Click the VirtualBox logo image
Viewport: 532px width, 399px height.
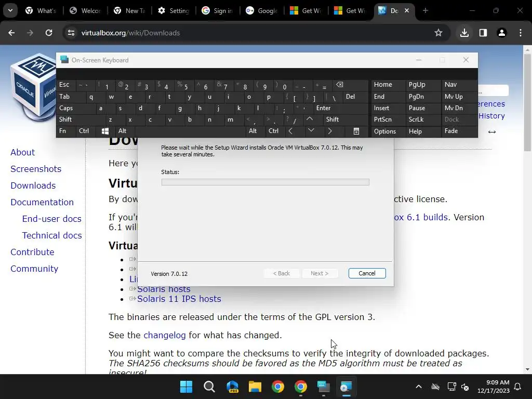point(33,87)
